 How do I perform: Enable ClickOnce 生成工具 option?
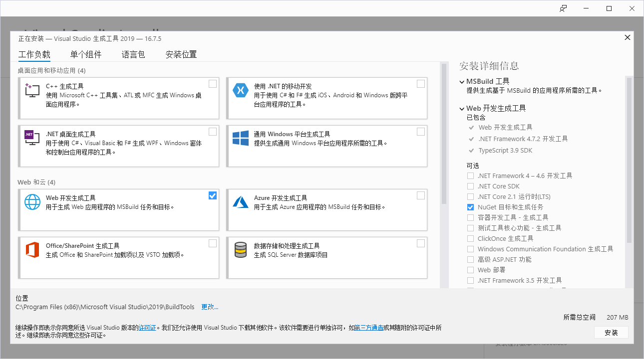point(470,239)
